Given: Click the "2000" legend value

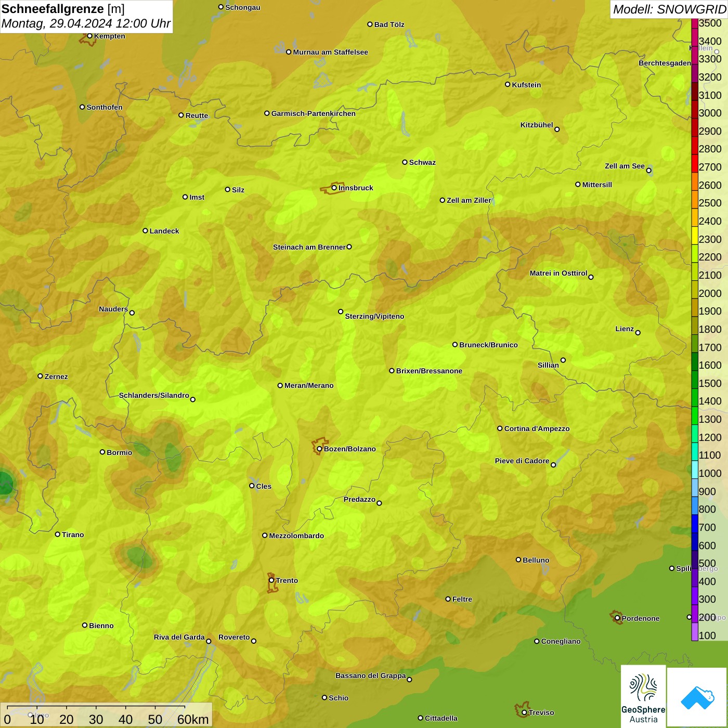Looking at the screenshot, I should pyautogui.click(x=710, y=293).
